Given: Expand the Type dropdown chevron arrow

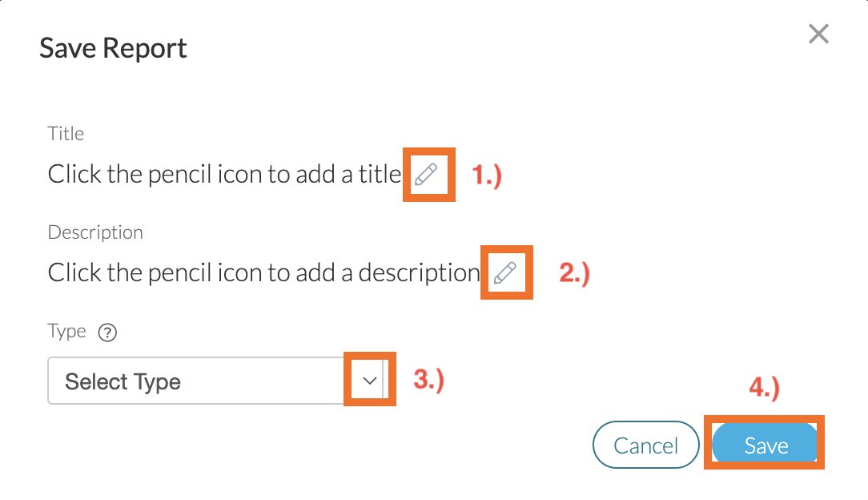Looking at the screenshot, I should click(x=369, y=381).
